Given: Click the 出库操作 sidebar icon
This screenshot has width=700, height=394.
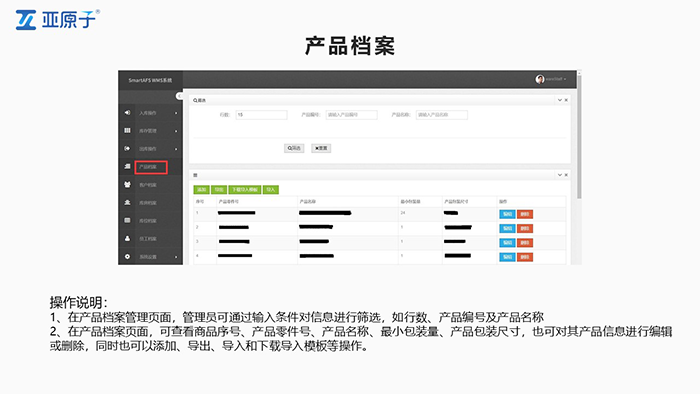Looking at the screenshot, I should [x=127, y=148].
